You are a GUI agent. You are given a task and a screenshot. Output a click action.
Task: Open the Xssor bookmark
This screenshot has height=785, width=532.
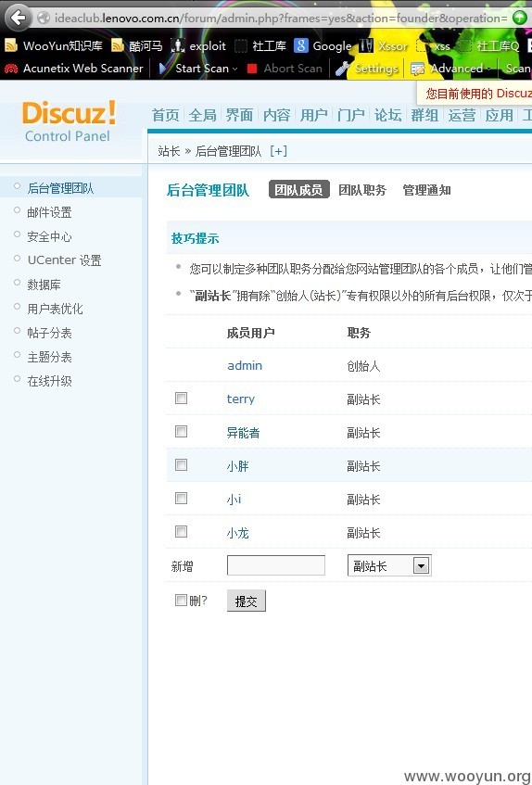coord(384,46)
